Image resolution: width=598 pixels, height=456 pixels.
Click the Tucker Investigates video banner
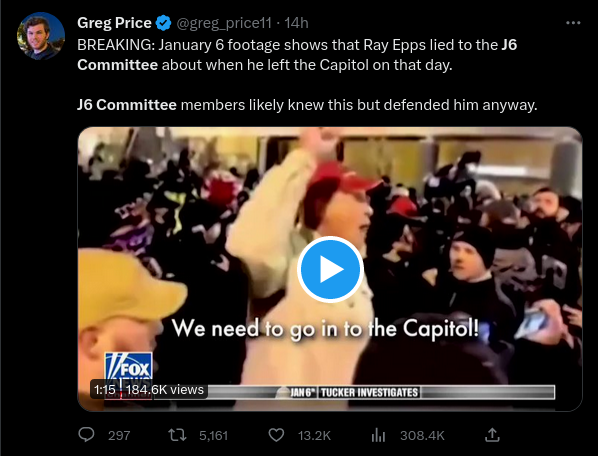click(x=369, y=392)
